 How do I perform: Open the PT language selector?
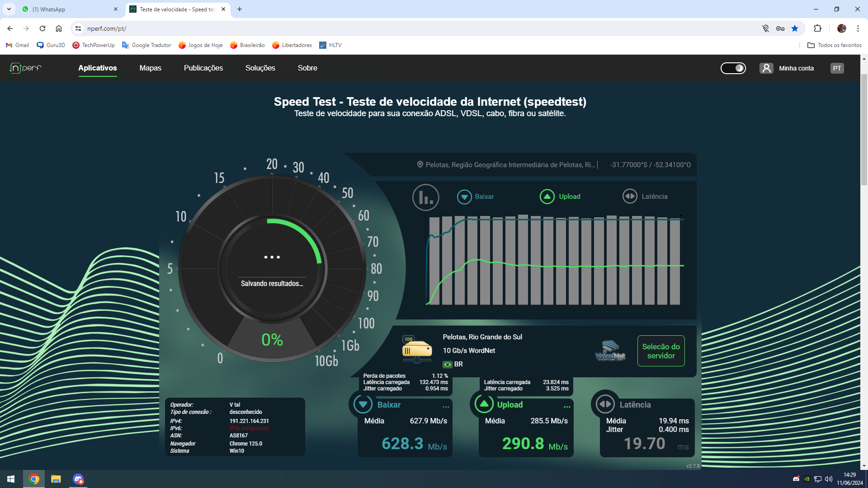(837, 68)
